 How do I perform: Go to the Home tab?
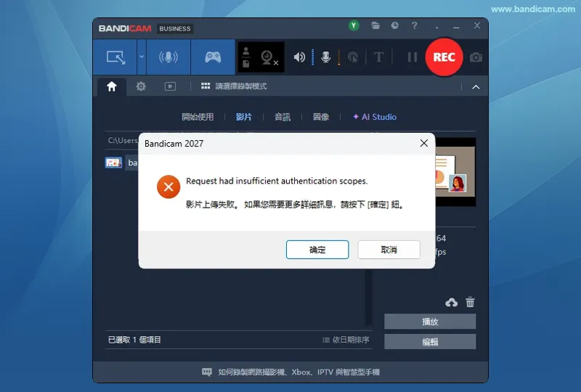tap(112, 86)
